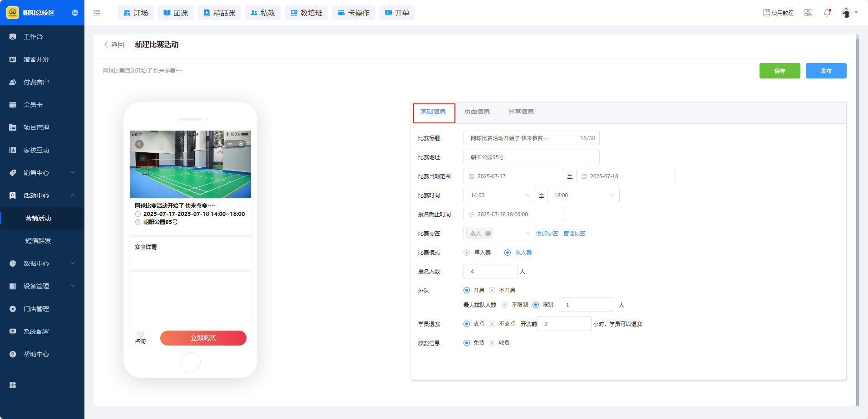Click the green 保存 button

coord(779,71)
